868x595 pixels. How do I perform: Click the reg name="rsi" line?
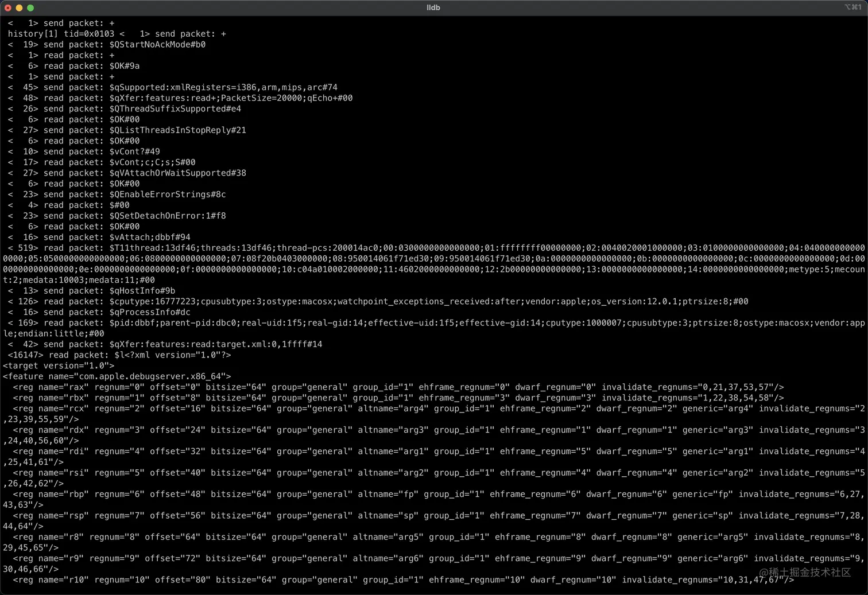434,478
